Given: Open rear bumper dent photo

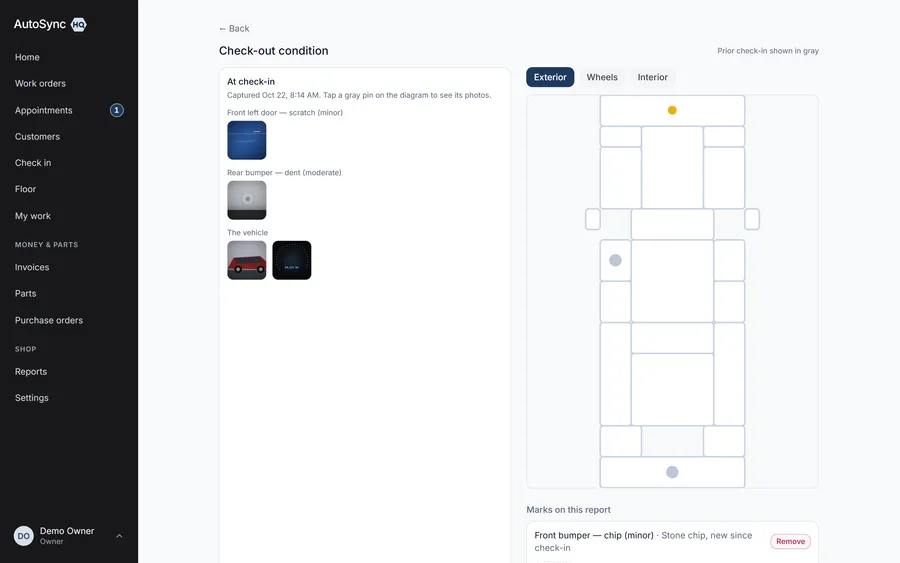Looking at the screenshot, I should click(247, 200).
